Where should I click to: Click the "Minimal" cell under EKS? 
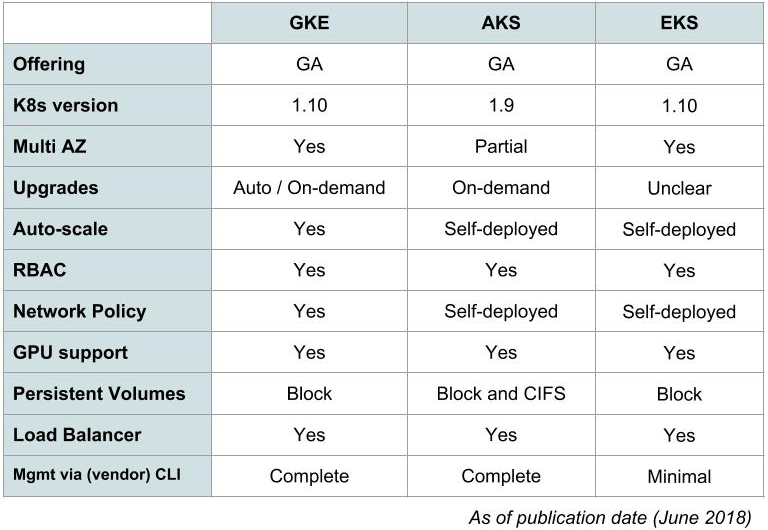click(x=679, y=476)
